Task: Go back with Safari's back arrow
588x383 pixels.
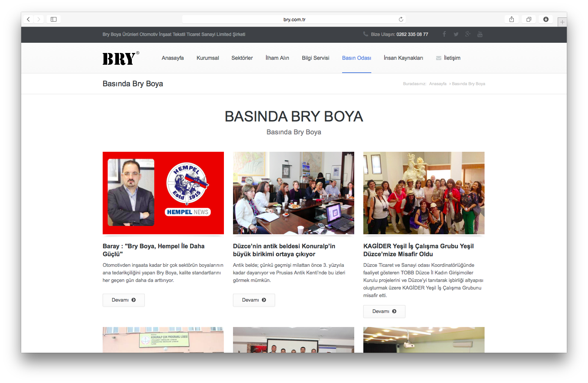Action: click(x=28, y=19)
